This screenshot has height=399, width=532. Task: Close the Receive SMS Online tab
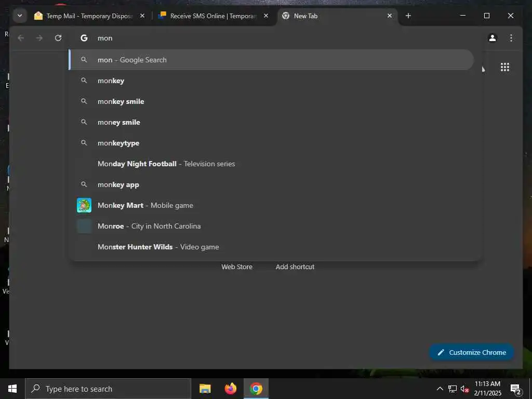[266, 16]
